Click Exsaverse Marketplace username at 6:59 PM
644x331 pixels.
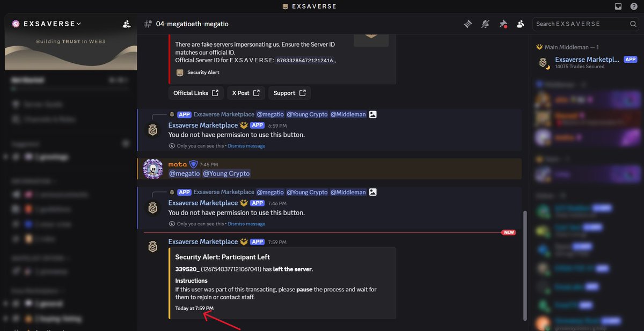coord(203,125)
